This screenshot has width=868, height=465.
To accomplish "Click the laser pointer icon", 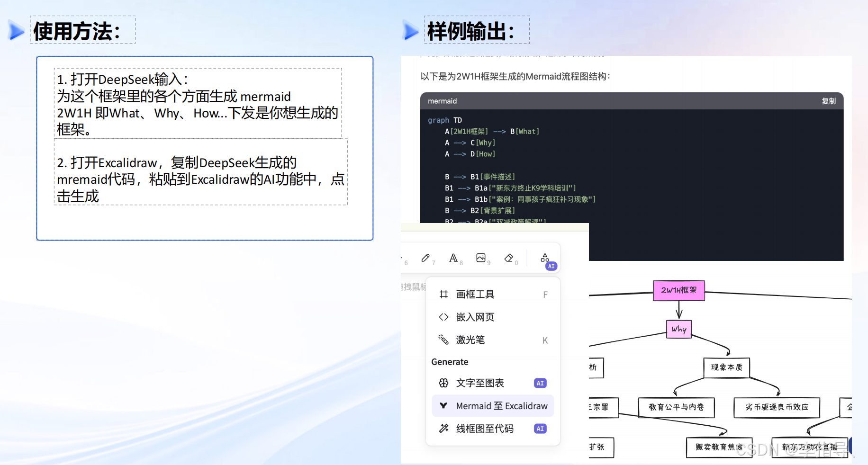I will tap(443, 340).
